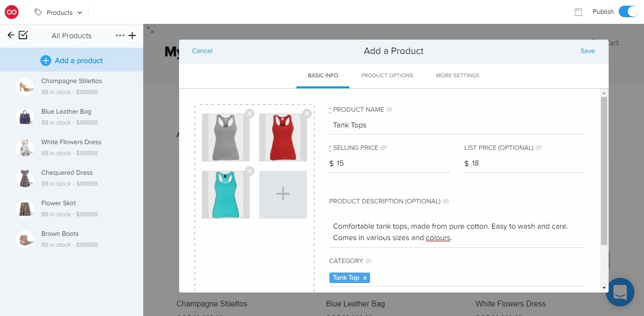The width and height of the screenshot is (644, 316).
Task: Click the expand arrows icon on preview
Action: (150, 30)
